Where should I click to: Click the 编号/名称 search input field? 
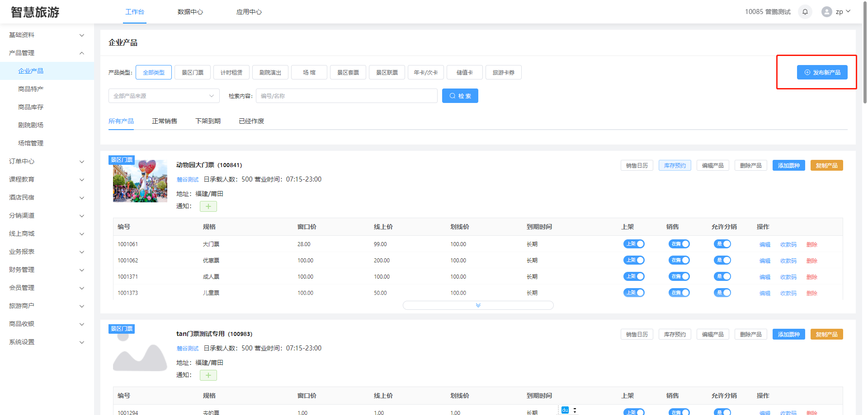click(x=346, y=96)
